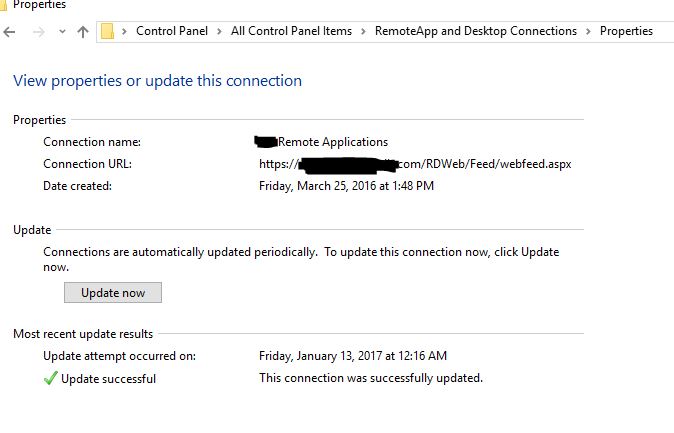Expand chevron before Control Panel breadcrumb
Image resolution: width=674 pixels, height=433 pixels.
pyautogui.click(x=125, y=31)
